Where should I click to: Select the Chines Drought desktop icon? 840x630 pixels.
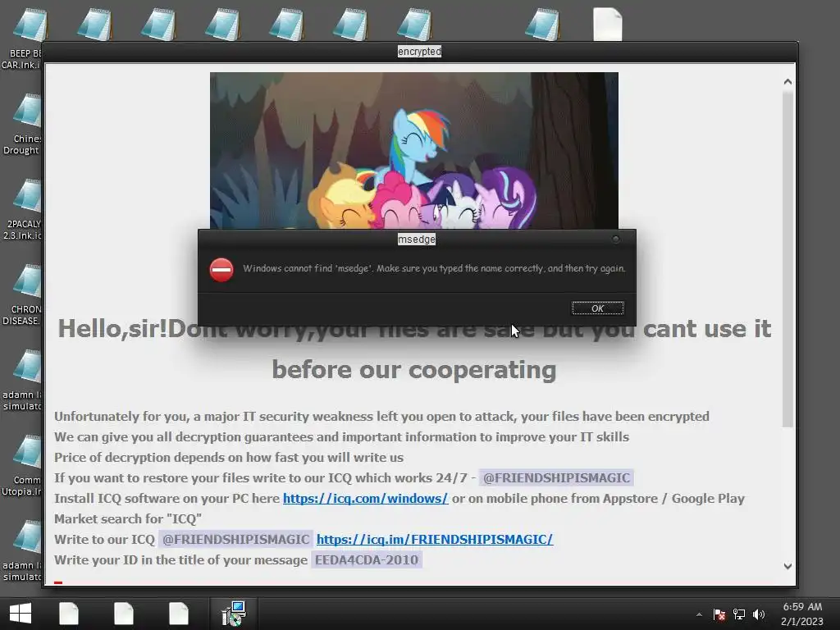[22, 124]
